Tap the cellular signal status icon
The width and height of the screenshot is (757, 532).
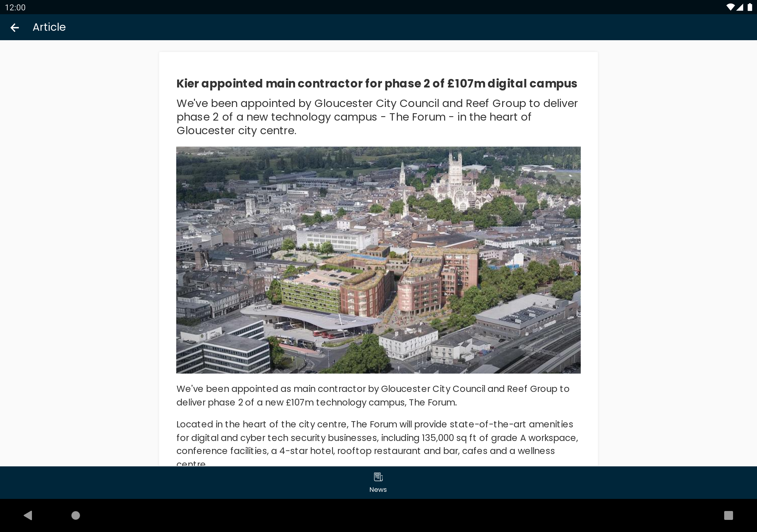[740, 7]
